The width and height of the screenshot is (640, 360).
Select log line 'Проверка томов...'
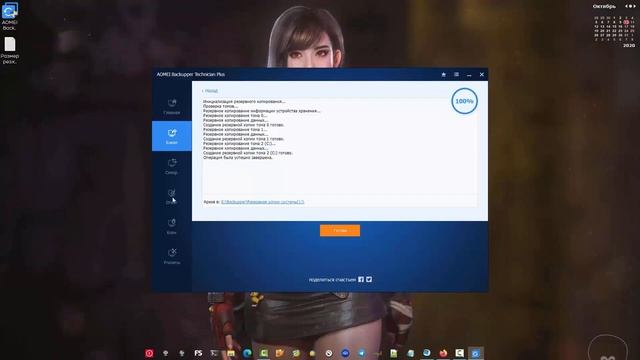click(x=220, y=106)
